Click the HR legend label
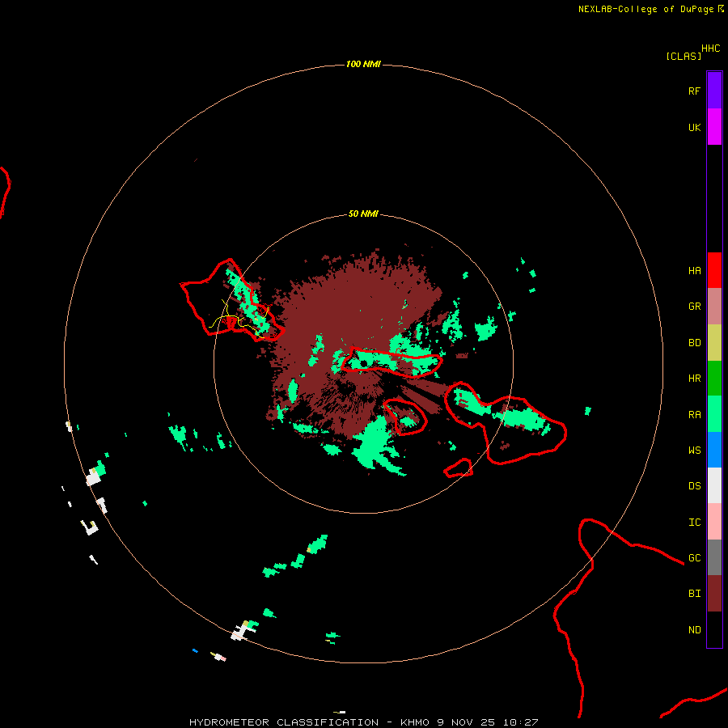The image size is (728, 728). click(x=694, y=379)
